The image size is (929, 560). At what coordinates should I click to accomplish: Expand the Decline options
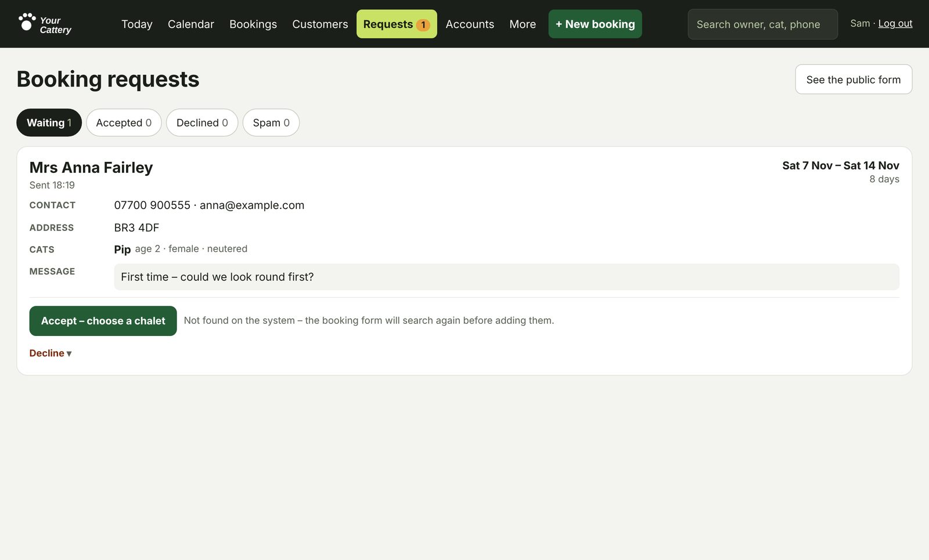point(51,353)
